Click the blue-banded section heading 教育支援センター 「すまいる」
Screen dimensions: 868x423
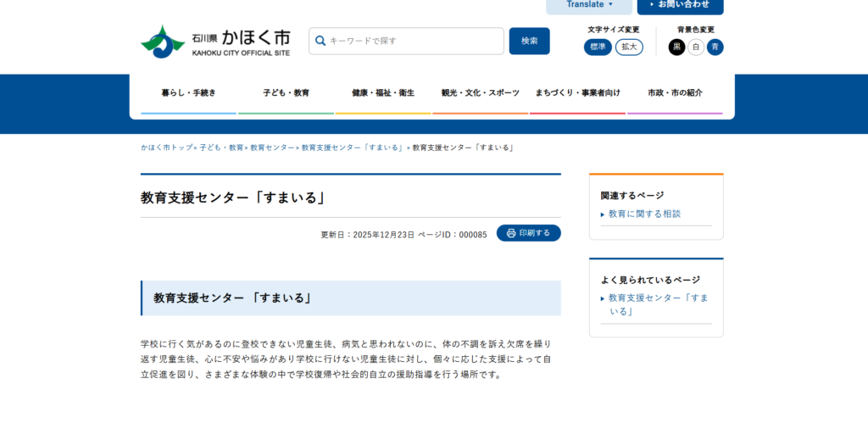coord(232,298)
